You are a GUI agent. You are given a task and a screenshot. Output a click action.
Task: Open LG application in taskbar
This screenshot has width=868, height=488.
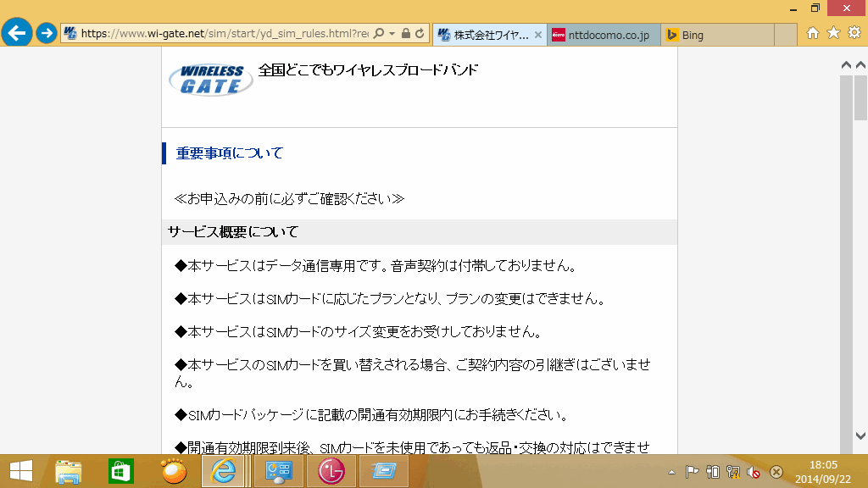tap(331, 471)
